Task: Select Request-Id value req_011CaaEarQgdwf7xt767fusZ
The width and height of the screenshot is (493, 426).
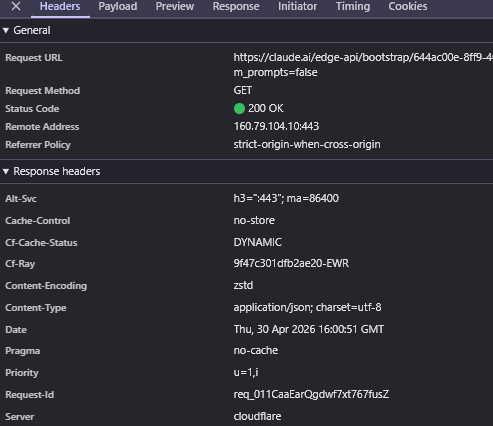Action: coord(311,394)
